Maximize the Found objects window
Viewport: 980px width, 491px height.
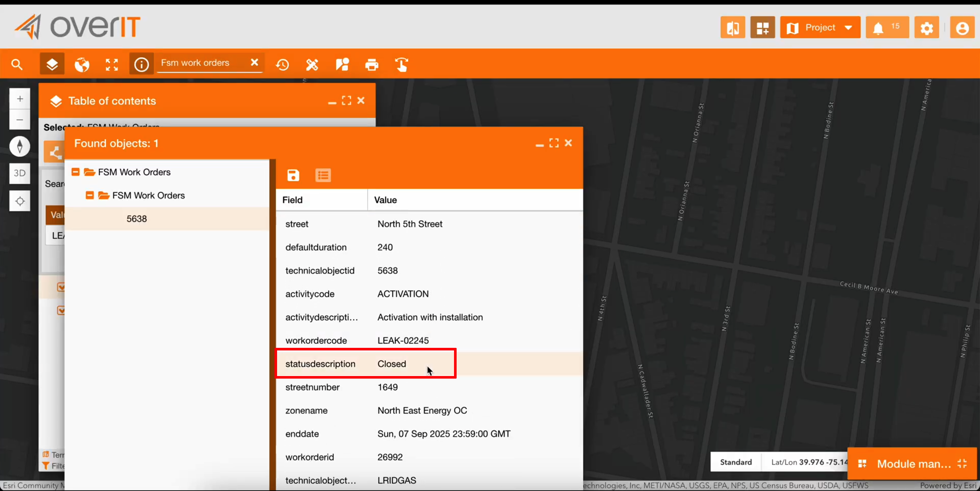tap(554, 143)
